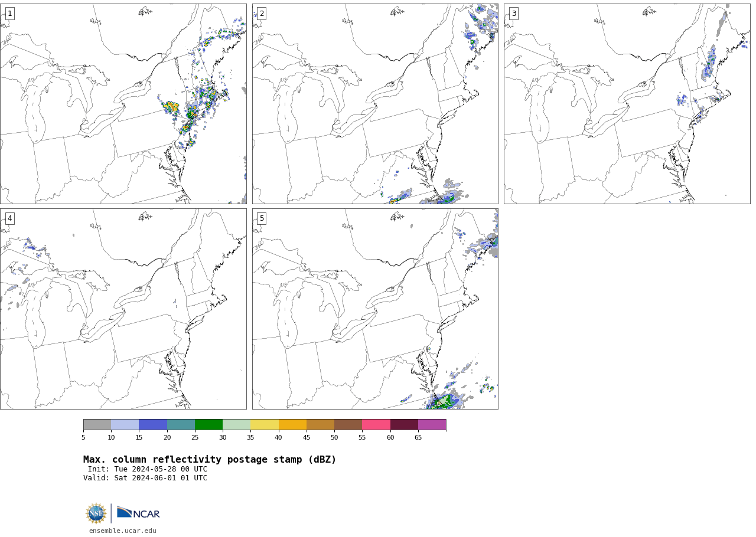The image size is (756, 537).
Task: Click the colorbar tick label 65
Action: click(x=418, y=437)
